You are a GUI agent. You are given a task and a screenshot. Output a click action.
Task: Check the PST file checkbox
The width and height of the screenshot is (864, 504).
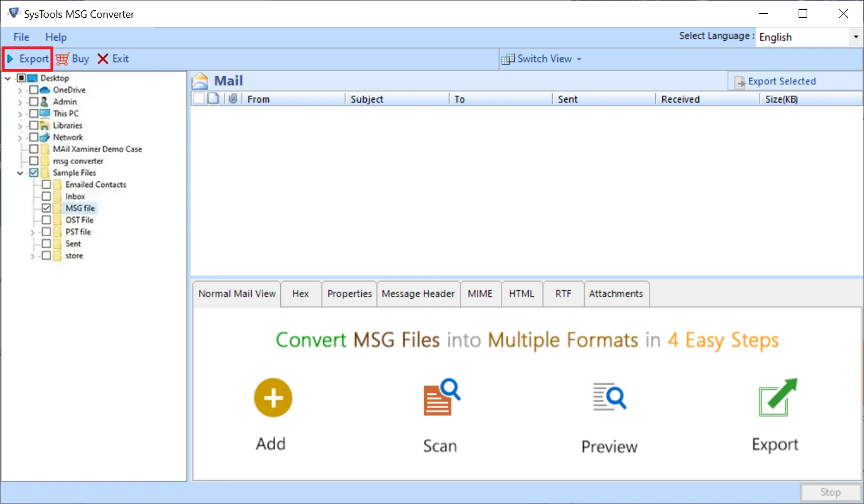click(46, 232)
